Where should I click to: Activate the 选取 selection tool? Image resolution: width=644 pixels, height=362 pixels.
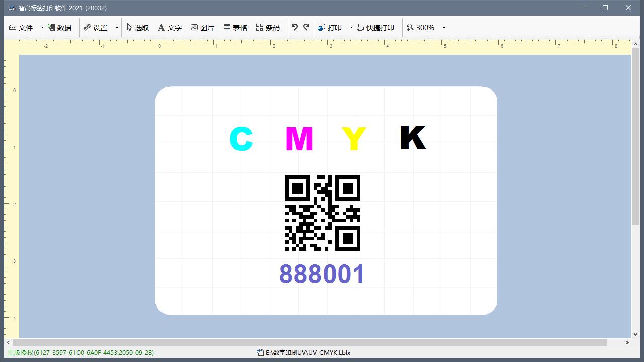click(138, 28)
